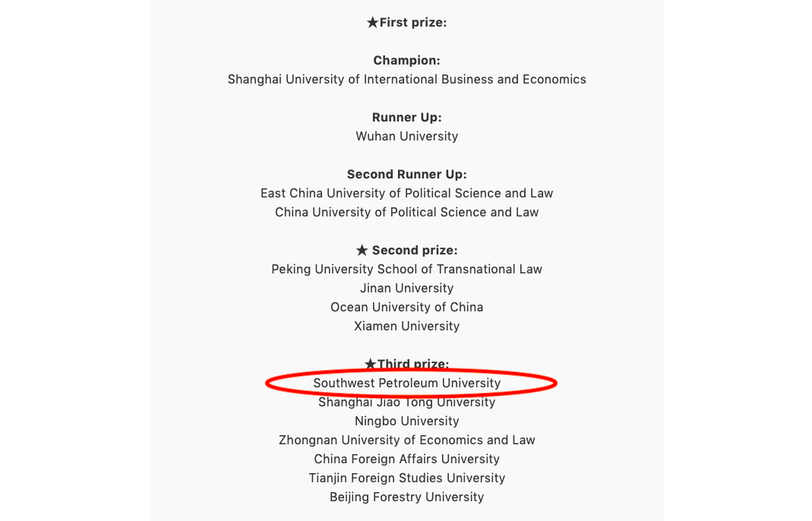
Task: Click China University of Political Science and Law
Action: point(406,213)
